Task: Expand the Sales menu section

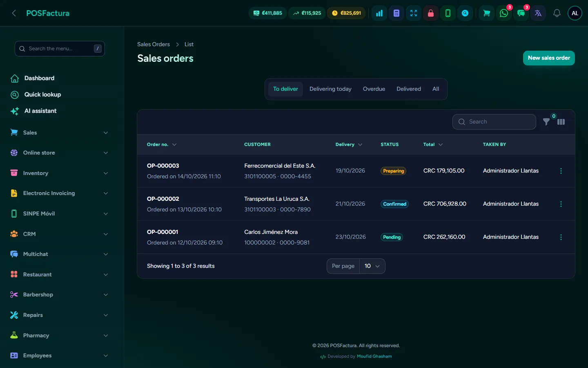Action: pyautogui.click(x=59, y=132)
